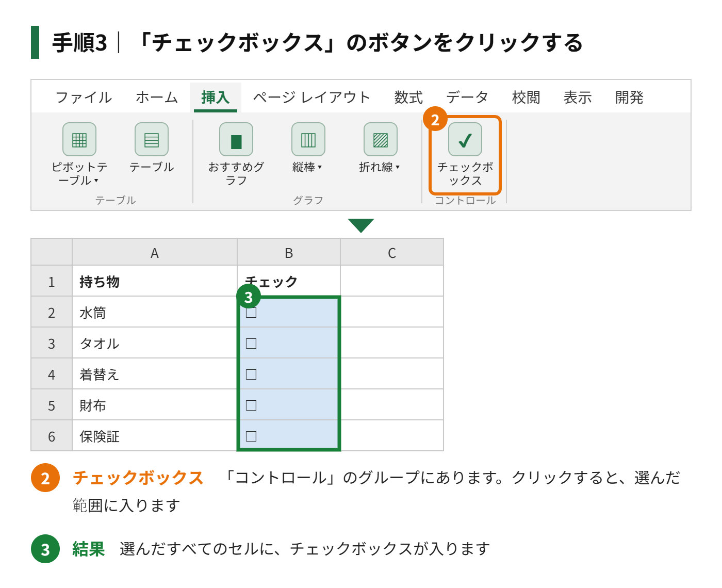The height and width of the screenshot is (588, 722).
Task: Select row 6 header
Action: point(52,436)
